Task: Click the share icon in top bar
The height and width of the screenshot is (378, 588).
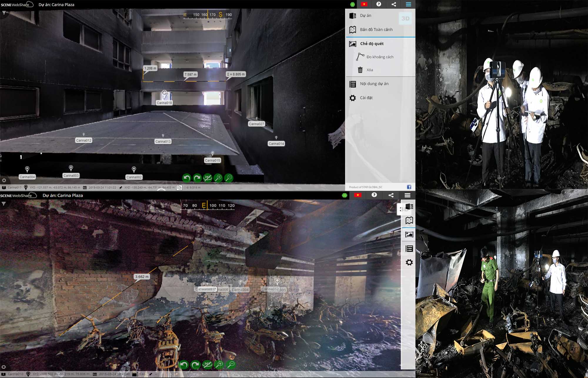Action: [x=394, y=4]
